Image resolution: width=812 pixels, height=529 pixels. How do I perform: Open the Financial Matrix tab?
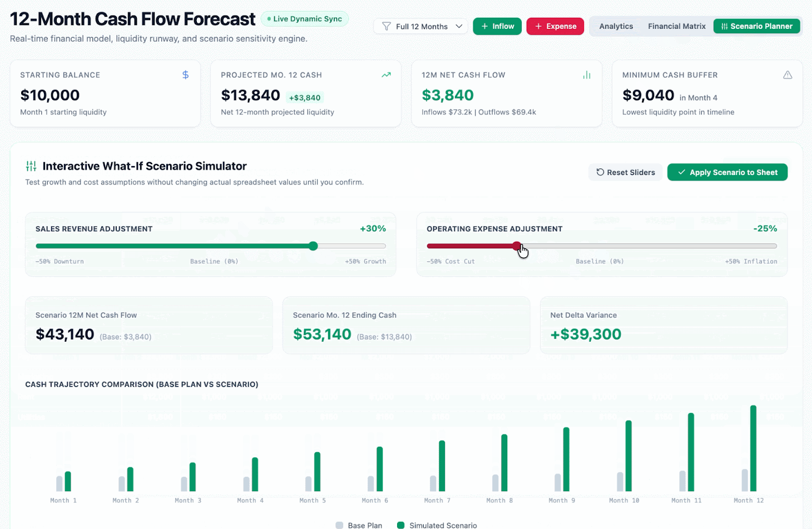pos(676,26)
